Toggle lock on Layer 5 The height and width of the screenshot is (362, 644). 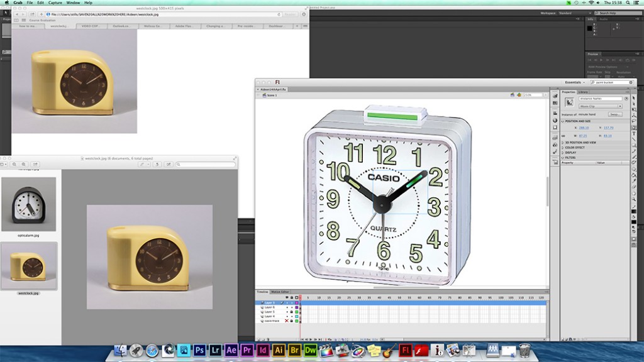(x=292, y=312)
